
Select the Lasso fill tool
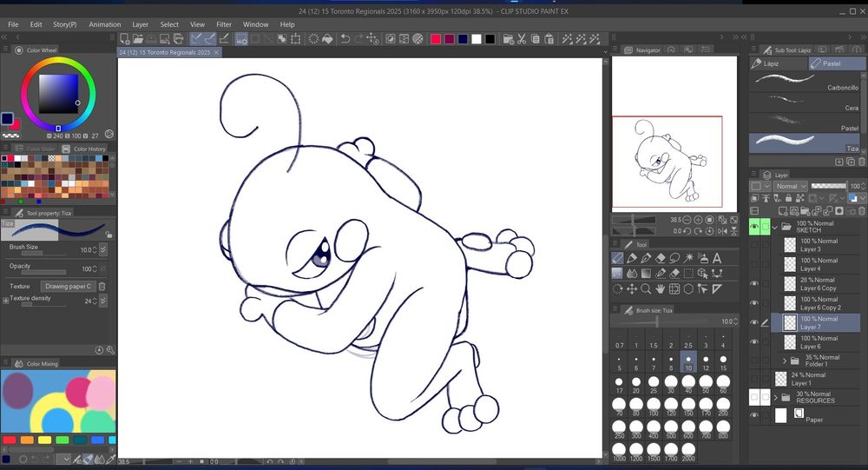(x=674, y=258)
